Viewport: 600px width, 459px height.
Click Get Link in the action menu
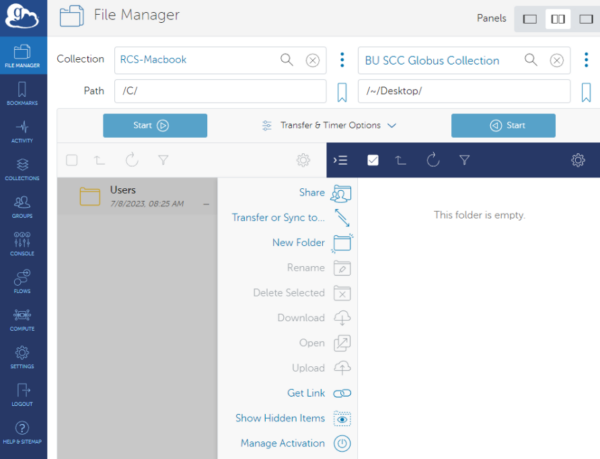point(319,393)
